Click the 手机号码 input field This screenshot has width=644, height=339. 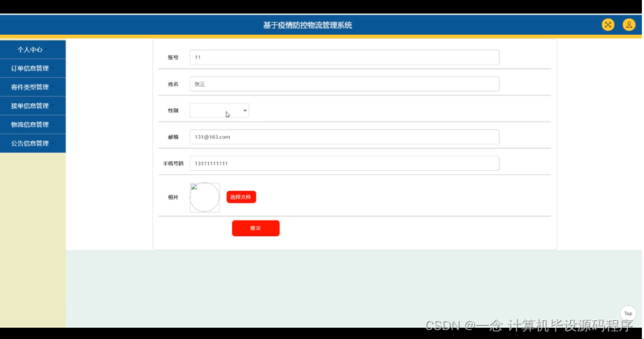[344, 163]
